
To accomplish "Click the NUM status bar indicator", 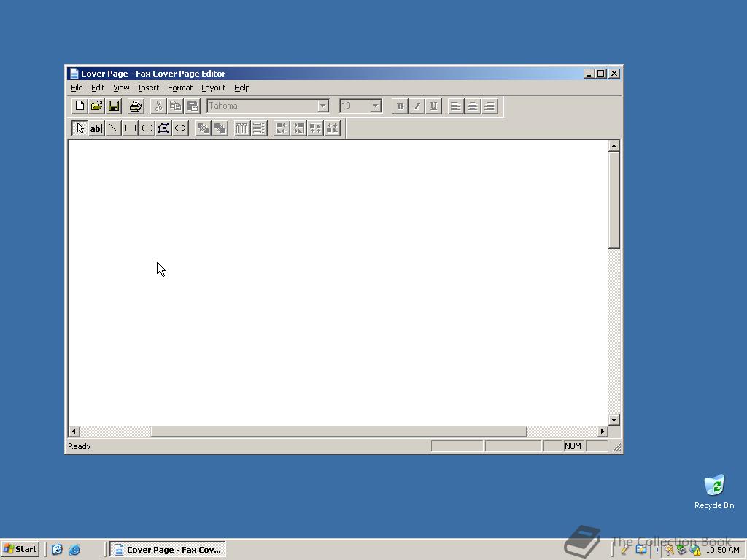I will (x=573, y=446).
